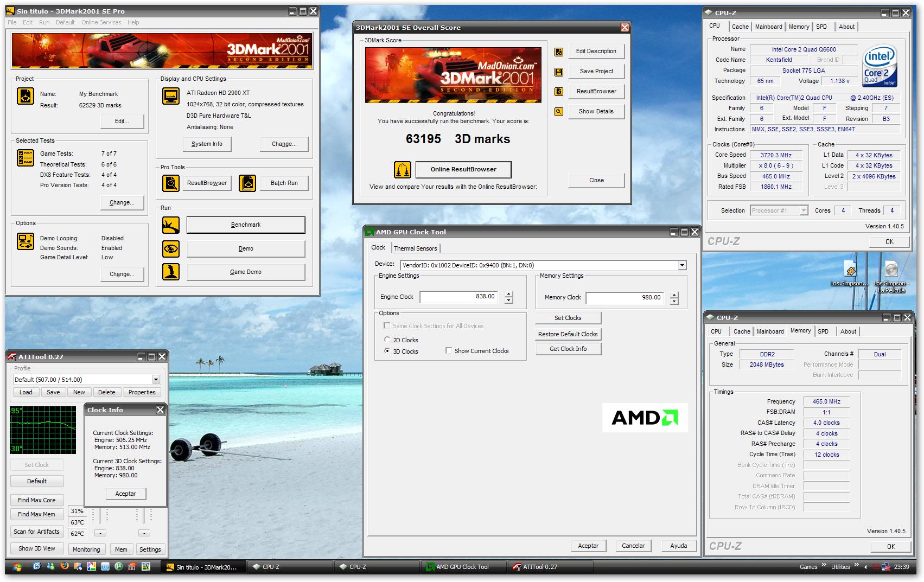Click the Save Project floppy icon
Image resolution: width=924 pixels, height=582 pixels.
(559, 72)
